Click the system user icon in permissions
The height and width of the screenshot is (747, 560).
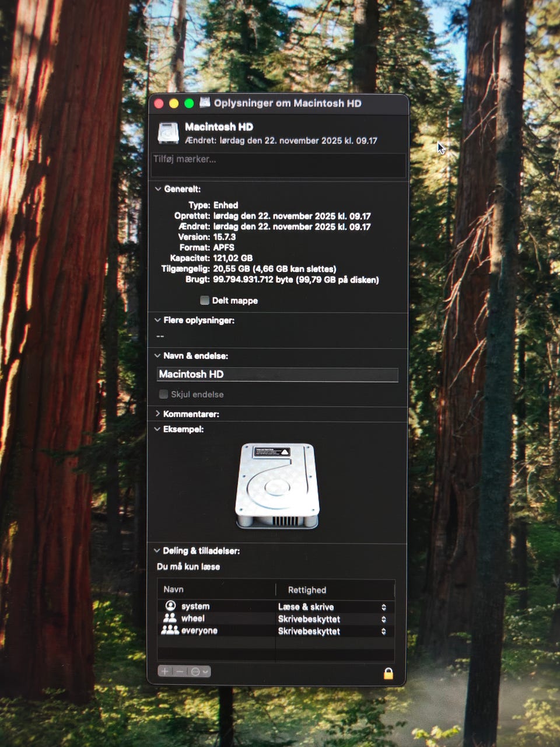click(170, 606)
